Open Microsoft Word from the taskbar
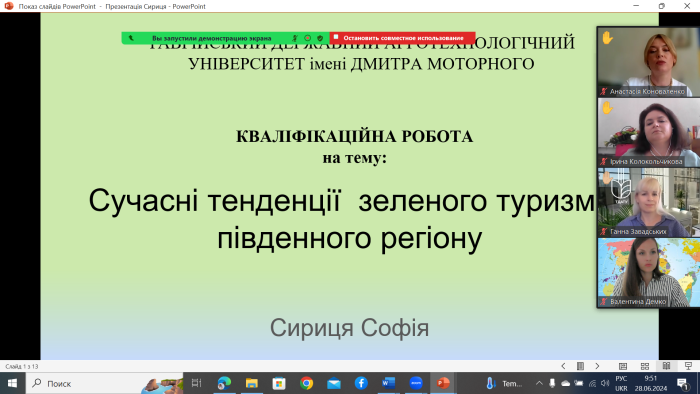The height and width of the screenshot is (394, 700). click(x=388, y=383)
